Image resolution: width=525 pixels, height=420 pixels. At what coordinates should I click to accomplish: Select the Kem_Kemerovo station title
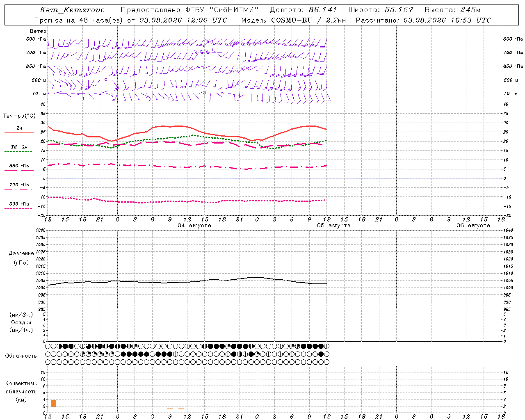(x=72, y=10)
